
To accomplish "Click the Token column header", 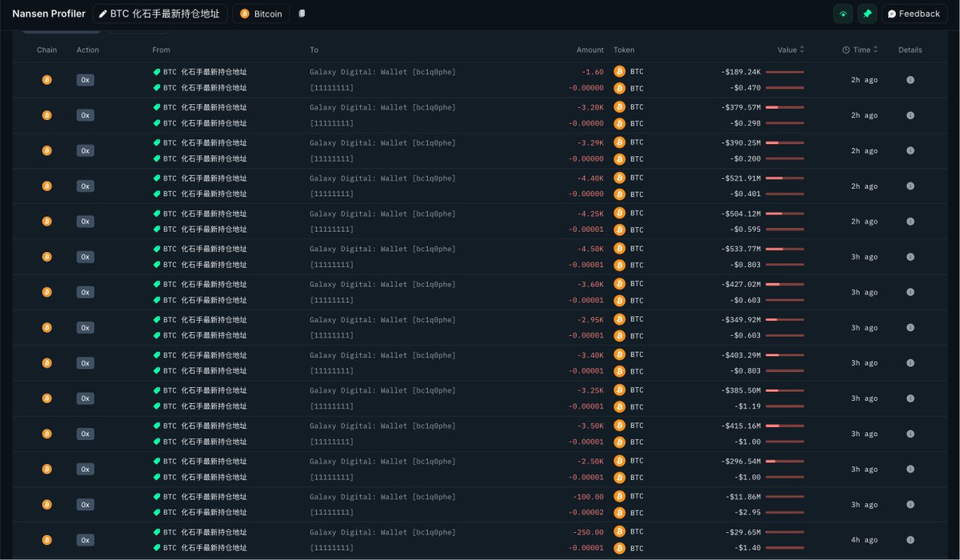I will (x=624, y=50).
